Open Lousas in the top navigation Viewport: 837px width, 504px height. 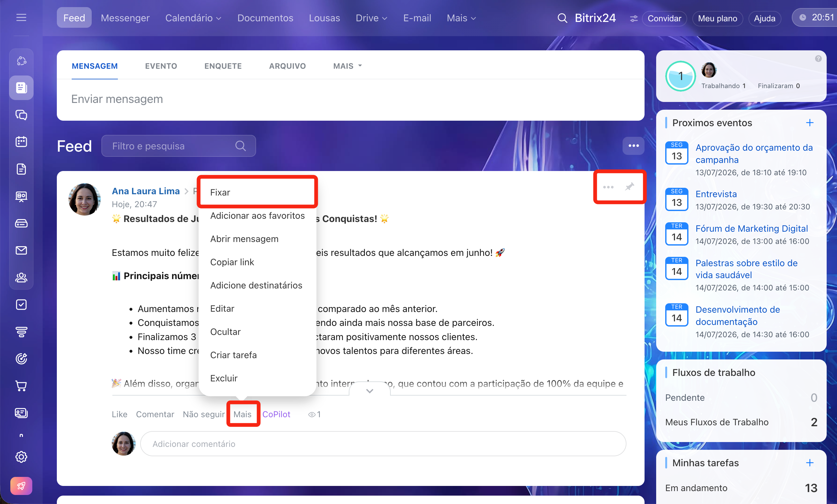pyautogui.click(x=325, y=18)
